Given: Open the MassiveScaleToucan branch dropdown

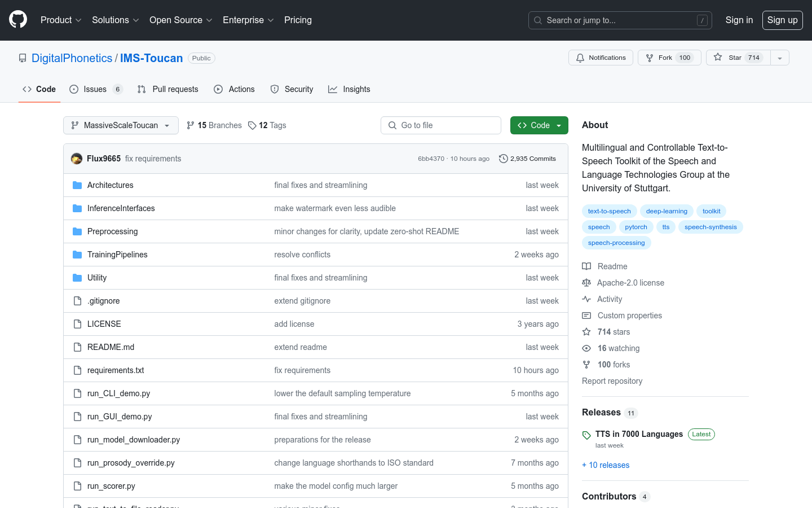Looking at the screenshot, I should [x=121, y=125].
